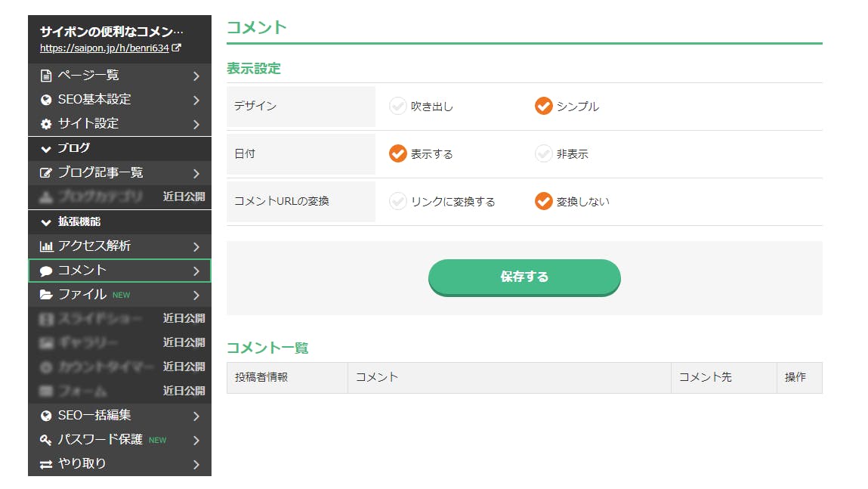Open the saipon.jp site URL link
The width and height of the screenshot is (868, 489).
coord(105,48)
